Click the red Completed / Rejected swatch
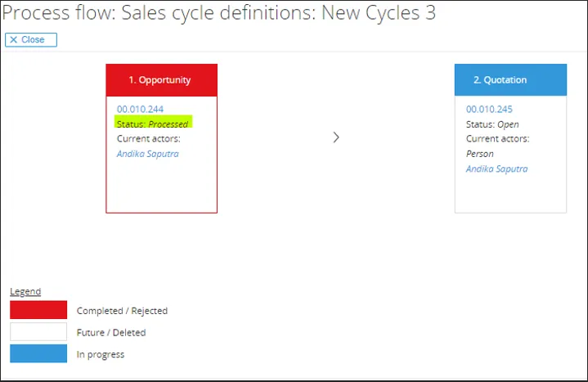The width and height of the screenshot is (588, 382). (38, 310)
